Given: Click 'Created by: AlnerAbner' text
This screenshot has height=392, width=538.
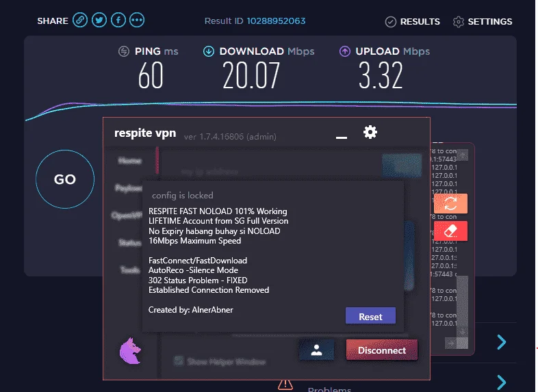Looking at the screenshot, I should pos(191,310).
